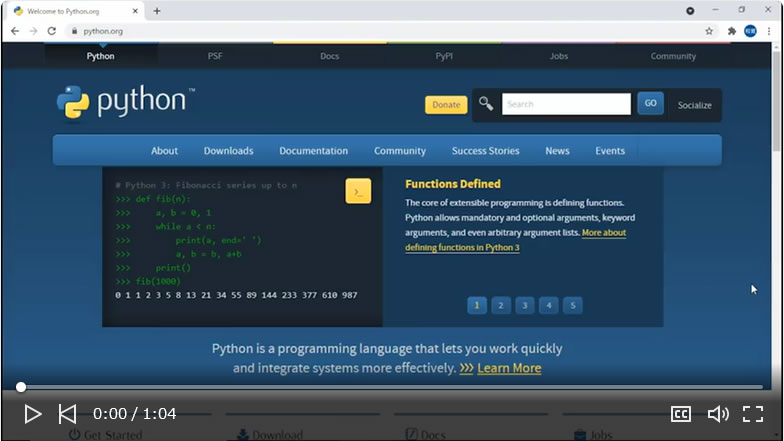784x441 pixels.
Task: Click the site lock icon
Action: [74, 31]
